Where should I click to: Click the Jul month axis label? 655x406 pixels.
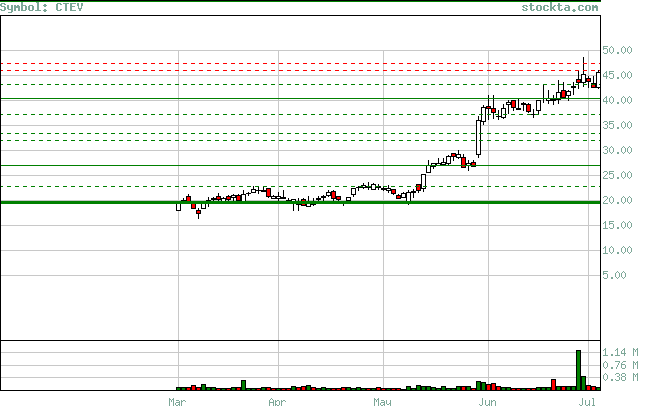[587, 402]
